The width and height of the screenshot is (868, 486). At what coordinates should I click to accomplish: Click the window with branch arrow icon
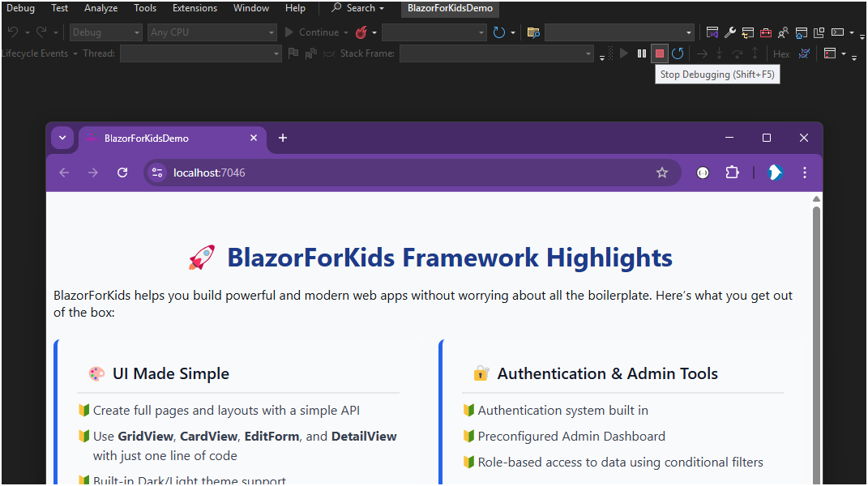pos(748,32)
